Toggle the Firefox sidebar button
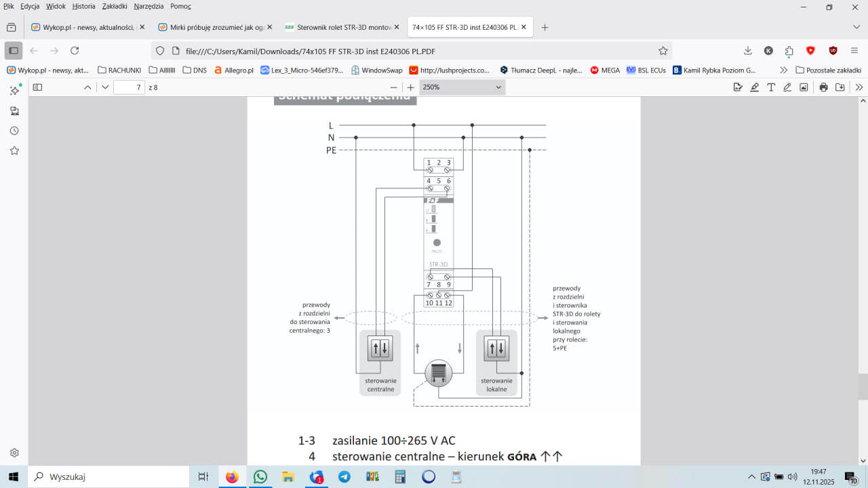The width and height of the screenshot is (868, 488). (x=14, y=51)
